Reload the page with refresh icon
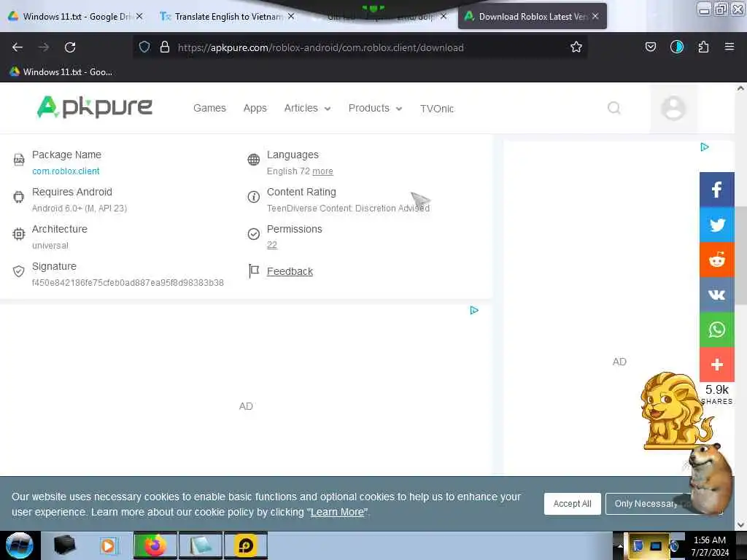This screenshot has width=747, height=560. (x=70, y=47)
